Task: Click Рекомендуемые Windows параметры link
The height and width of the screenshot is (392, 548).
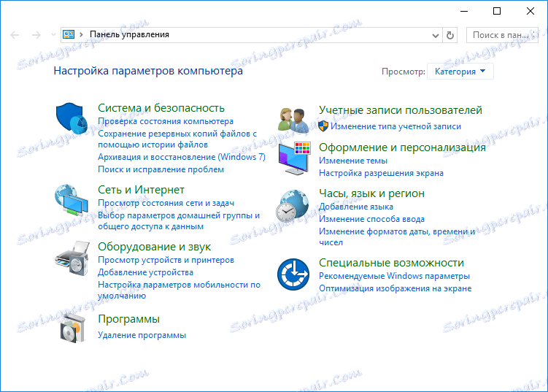Action: (x=394, y=276)
